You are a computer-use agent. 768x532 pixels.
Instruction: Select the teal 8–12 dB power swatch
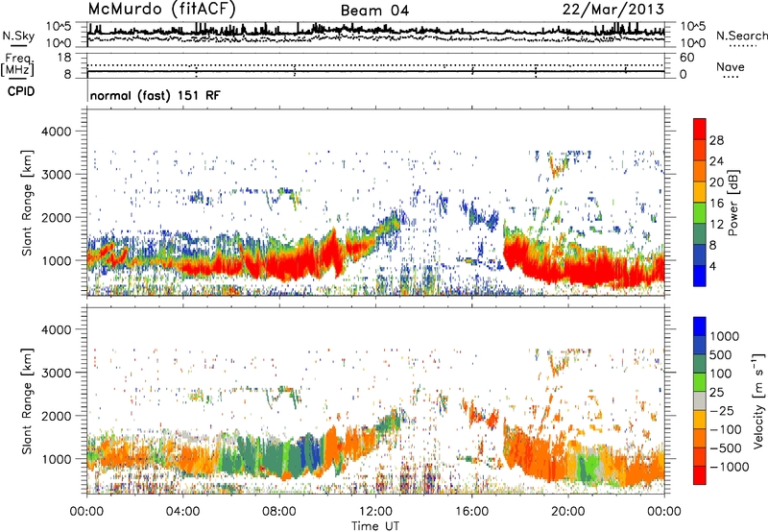pyautogui.click(x=700, y=234)
